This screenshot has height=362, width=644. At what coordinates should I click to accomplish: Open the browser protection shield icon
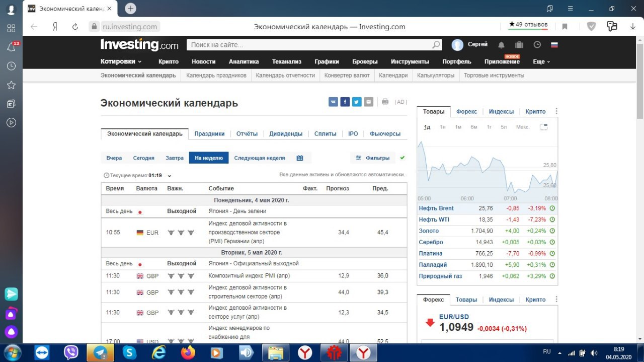pos(592,27)
